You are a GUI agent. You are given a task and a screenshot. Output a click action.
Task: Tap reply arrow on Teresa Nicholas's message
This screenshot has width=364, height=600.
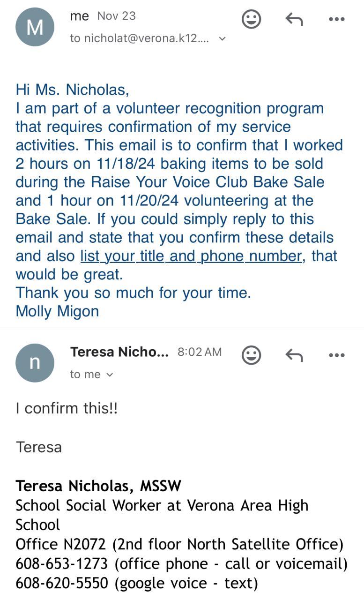pyautogui.click(x=294, y=355)
